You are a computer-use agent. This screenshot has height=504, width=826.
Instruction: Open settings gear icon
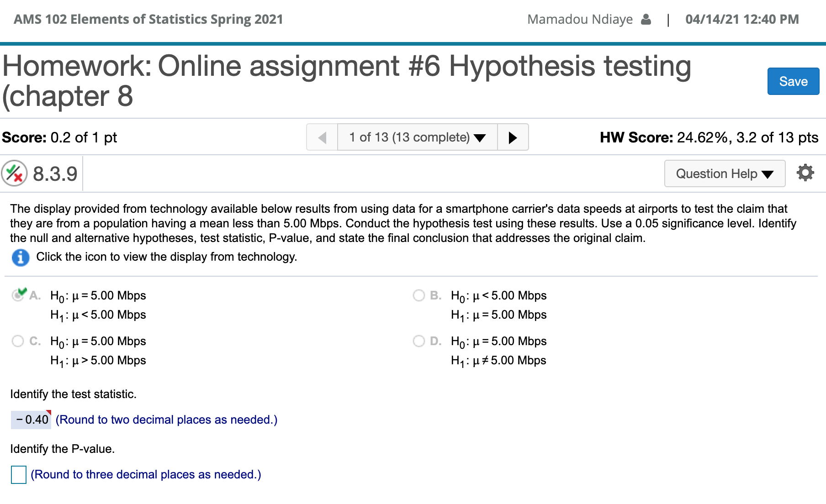[x=805, y=173]
